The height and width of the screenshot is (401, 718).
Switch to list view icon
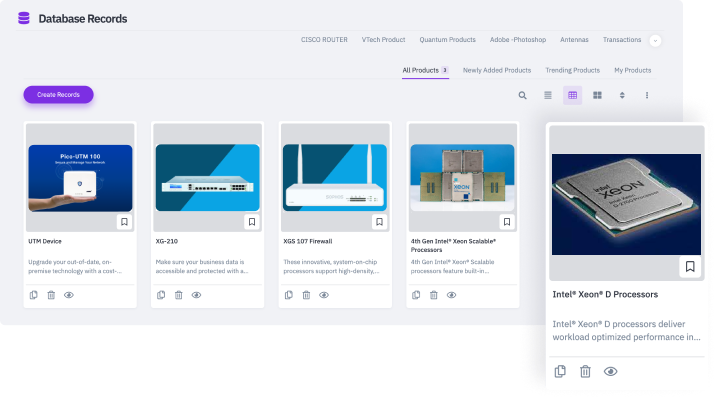click(548, 95)
